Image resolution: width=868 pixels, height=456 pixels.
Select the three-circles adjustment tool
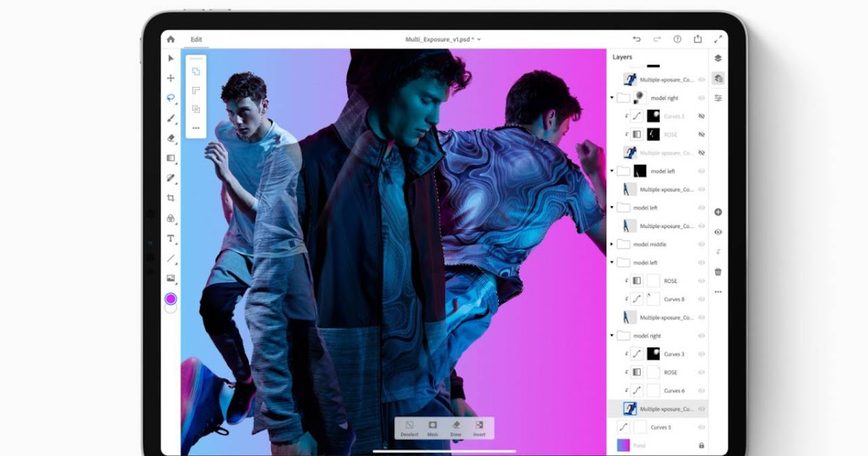point(171,218)
